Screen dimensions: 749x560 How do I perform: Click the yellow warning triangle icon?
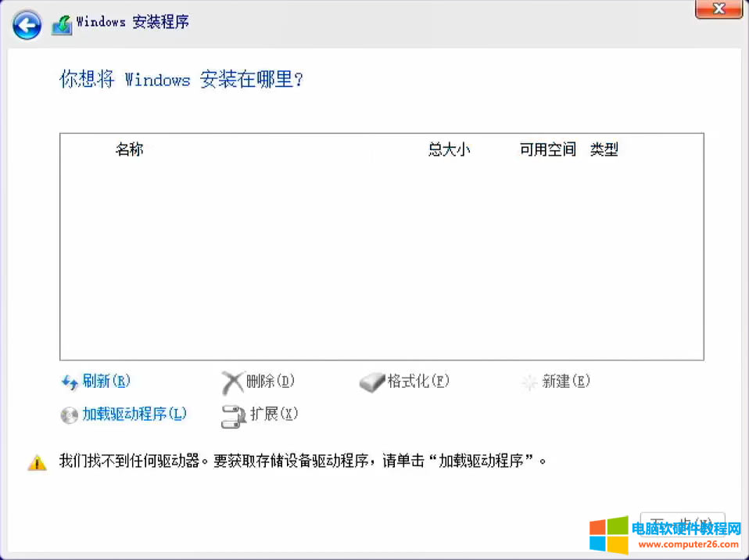coord(38,462)
